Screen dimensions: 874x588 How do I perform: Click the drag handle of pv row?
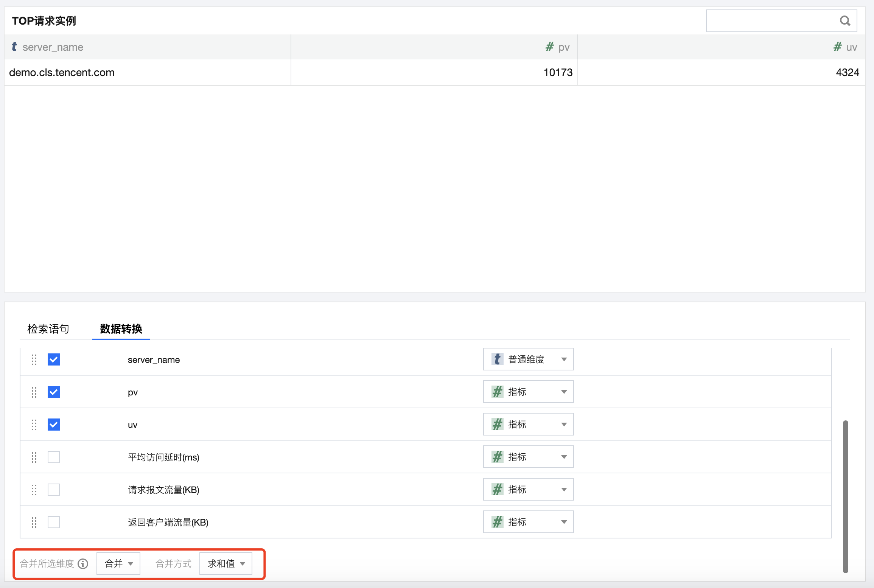[x=34, y=392]
